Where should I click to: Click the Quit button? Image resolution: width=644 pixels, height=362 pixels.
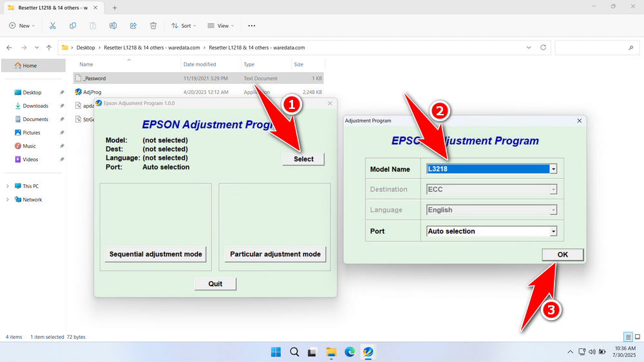215,284
